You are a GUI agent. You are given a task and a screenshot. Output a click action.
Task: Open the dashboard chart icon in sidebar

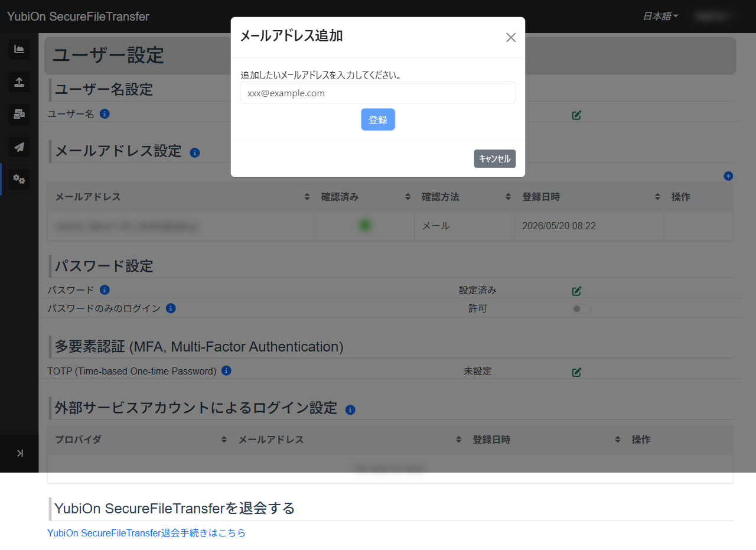click(x=19, y=49)
